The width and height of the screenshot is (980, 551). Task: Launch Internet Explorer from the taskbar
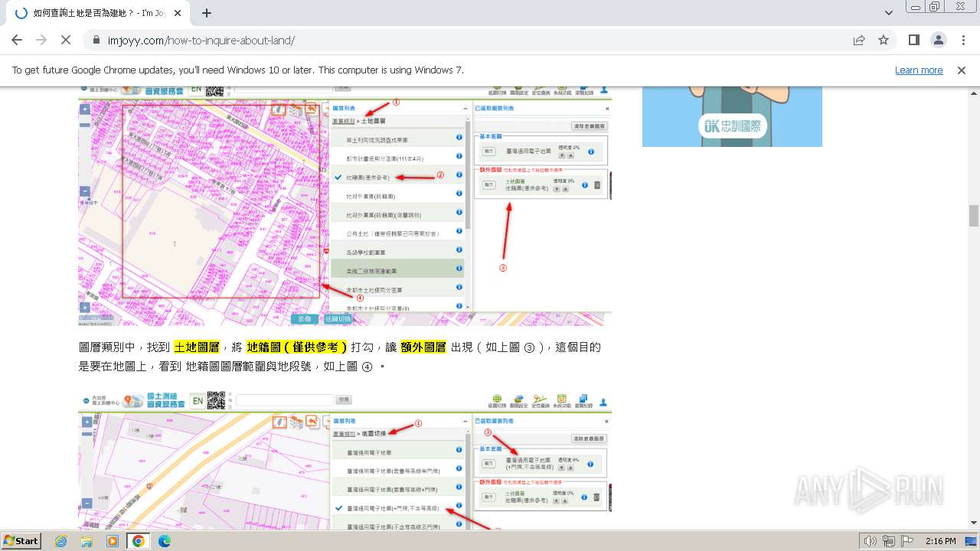(61, 541)
